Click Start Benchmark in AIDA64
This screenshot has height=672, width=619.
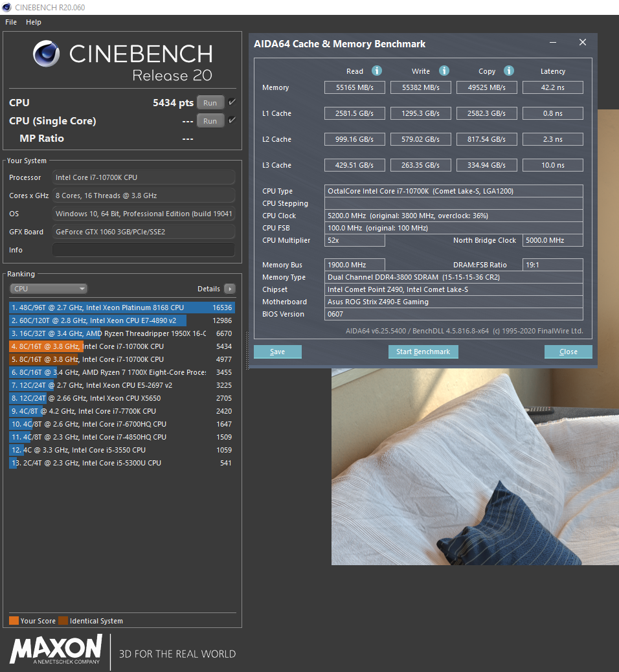click(x=423, y=352)
